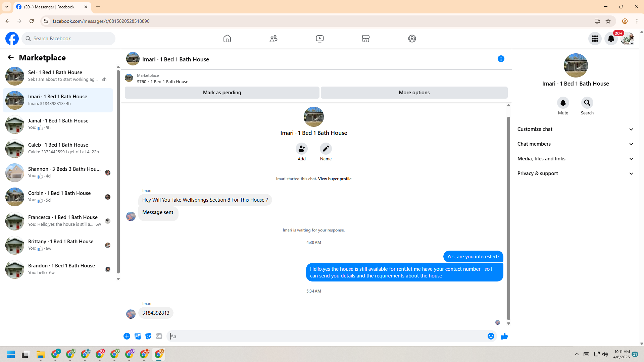Open the Brandon 1 Bed 1 Bath House chat
Image resolution: width=644 pixels, height=362 pixels.
[x=58, y=269]
